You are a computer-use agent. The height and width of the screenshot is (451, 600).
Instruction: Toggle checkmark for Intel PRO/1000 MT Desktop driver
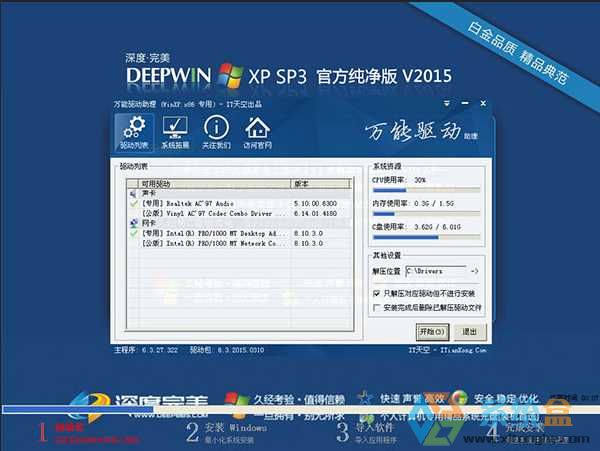pos(134,233)
